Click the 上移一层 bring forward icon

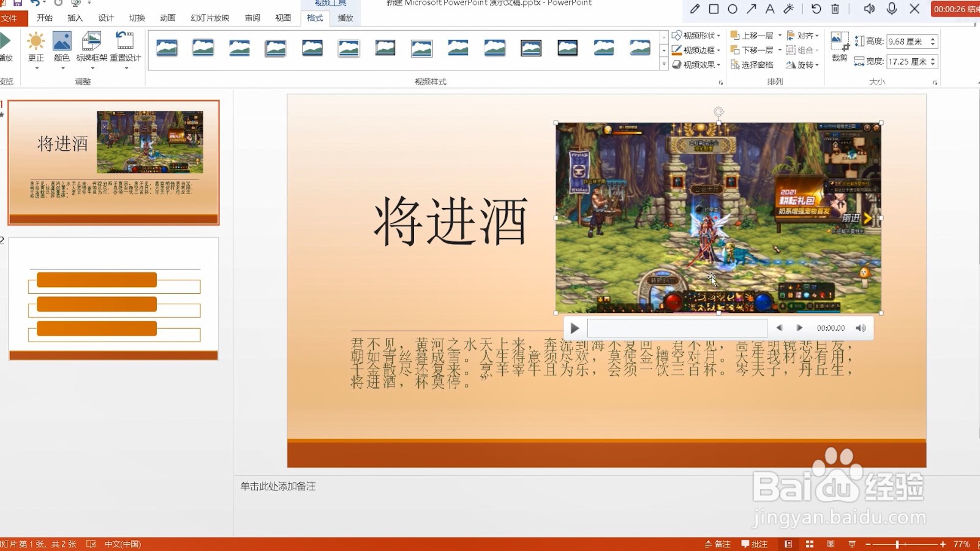pyautogui.click(x=735, y=36)
